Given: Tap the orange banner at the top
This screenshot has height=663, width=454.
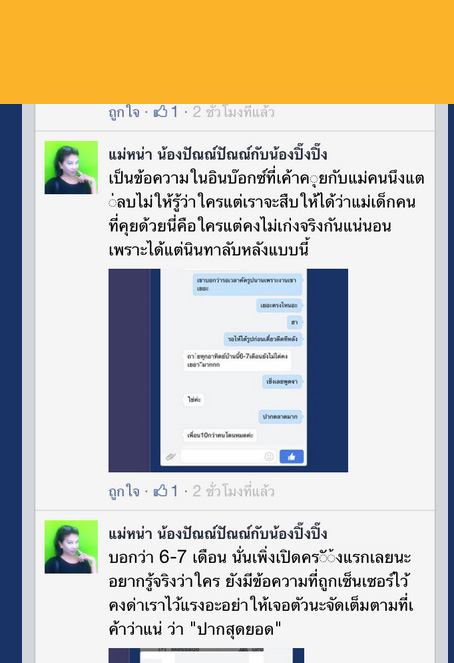Looking at the screenshot, I should tap(227, 52).
